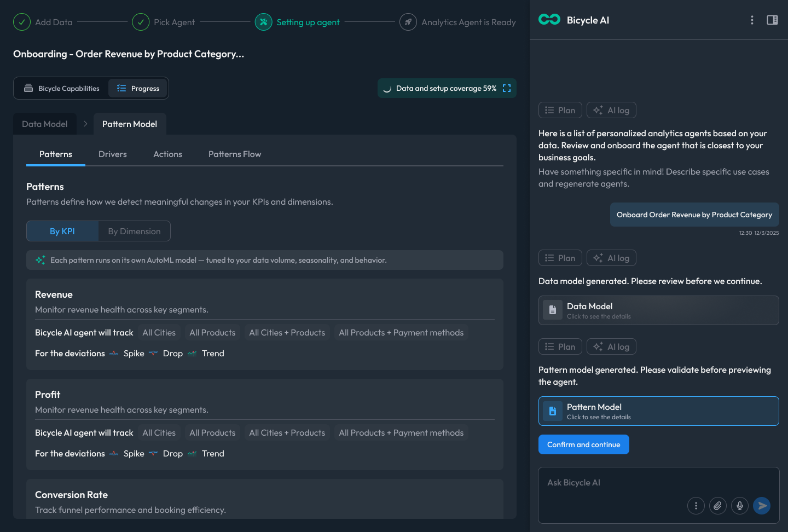
Task: Select All Cities chip under Revenue
Action: click(159, 333)
